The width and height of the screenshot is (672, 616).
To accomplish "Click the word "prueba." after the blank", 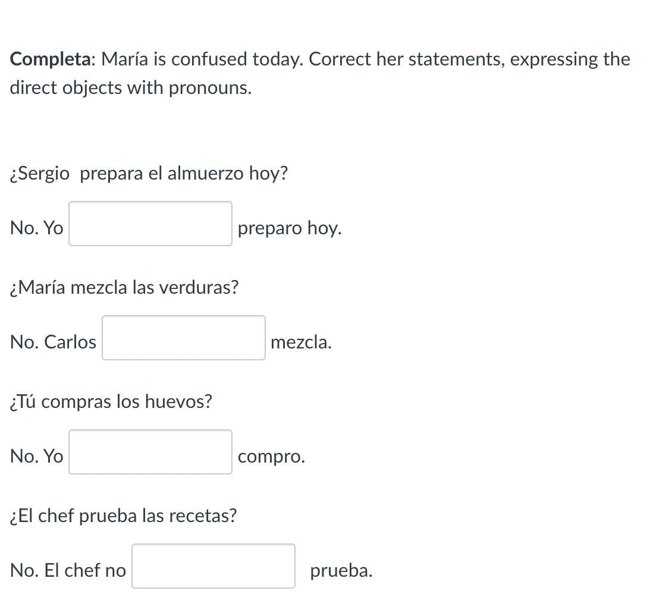I will [341, 570].
